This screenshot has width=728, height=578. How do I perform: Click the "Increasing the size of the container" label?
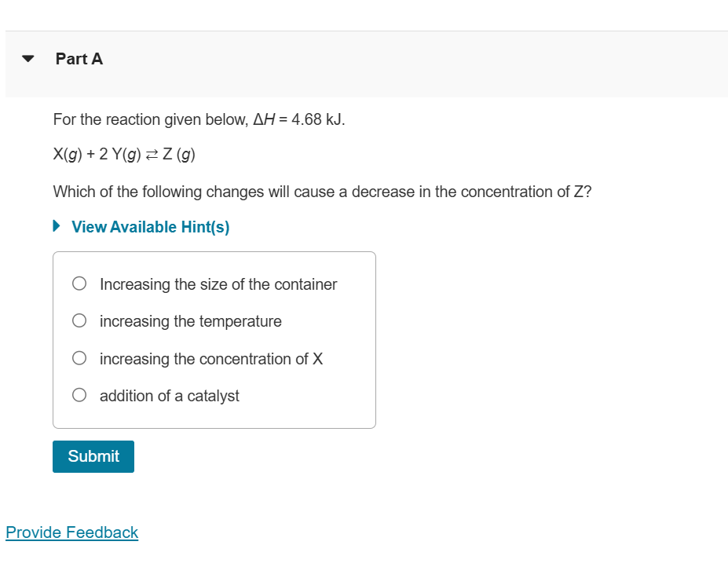(218, 284)
